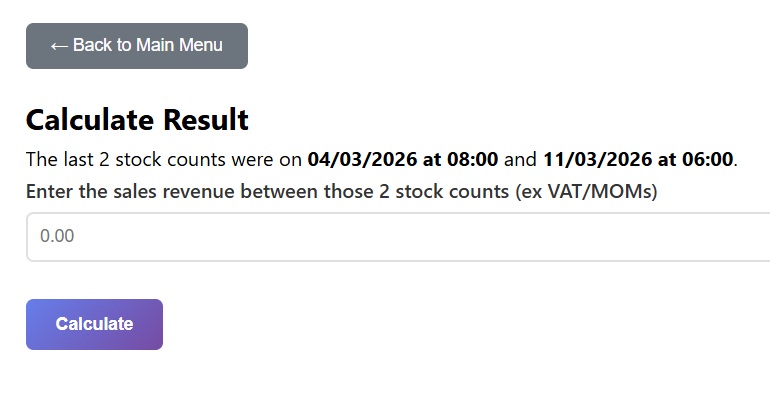Return to main menu via grey button
Screen dimensions: 770x418
tap(136, 46)
